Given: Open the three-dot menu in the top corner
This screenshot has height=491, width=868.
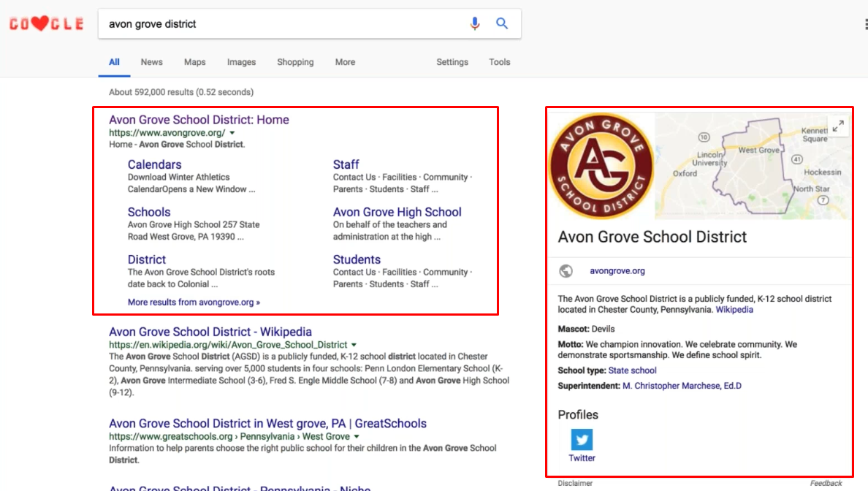Looking at the screenshot, I should click(865, 23).
